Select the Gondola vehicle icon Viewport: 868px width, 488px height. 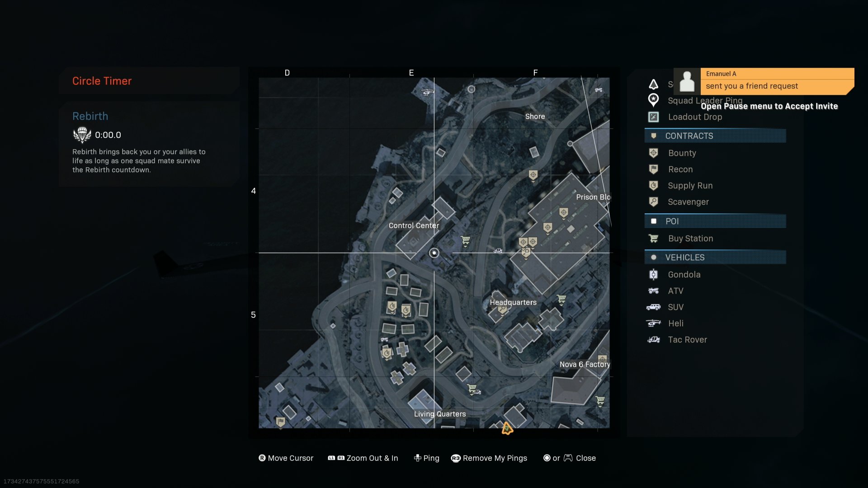click(x=653, y=273)
